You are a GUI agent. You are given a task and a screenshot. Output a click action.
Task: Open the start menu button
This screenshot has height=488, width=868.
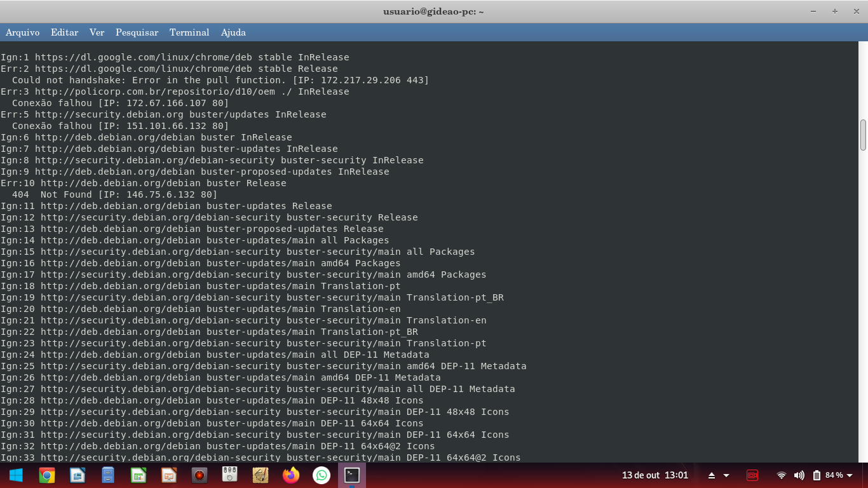tap(16, 475)
